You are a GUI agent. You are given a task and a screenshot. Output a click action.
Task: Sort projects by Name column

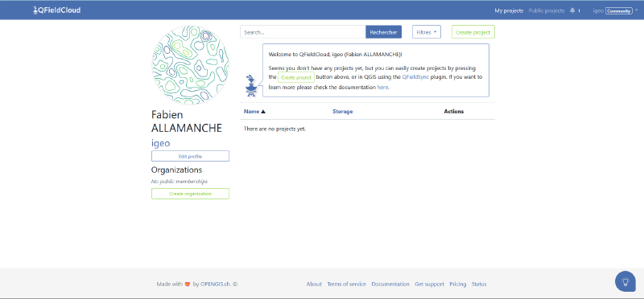coord(254,111)
